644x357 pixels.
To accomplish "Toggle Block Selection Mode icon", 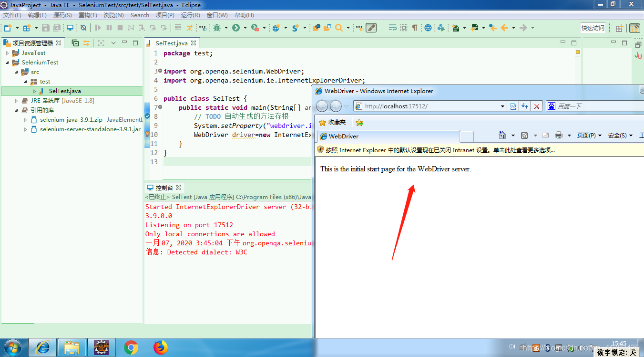I will tap(404, 28).
